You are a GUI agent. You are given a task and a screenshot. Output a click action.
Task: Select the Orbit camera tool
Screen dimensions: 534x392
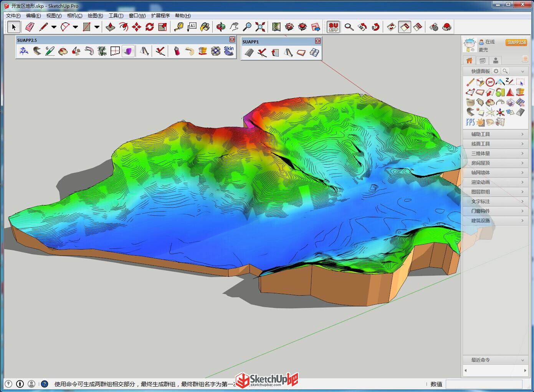pyautogui.click(x=221, y=27)
